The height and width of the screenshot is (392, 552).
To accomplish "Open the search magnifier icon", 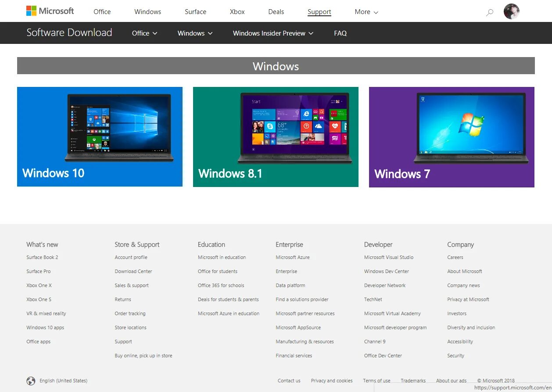I will (x=490, y=12).
